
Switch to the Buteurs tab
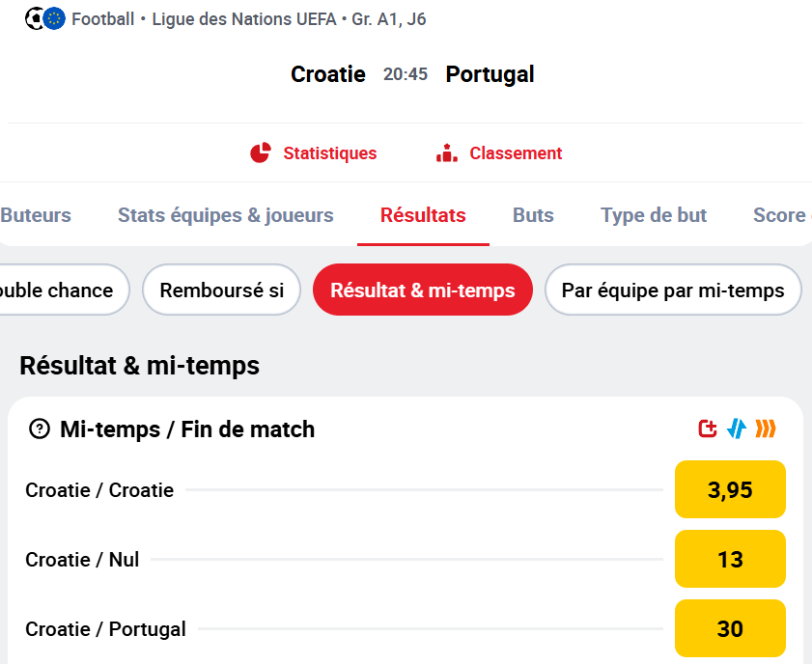36,215
